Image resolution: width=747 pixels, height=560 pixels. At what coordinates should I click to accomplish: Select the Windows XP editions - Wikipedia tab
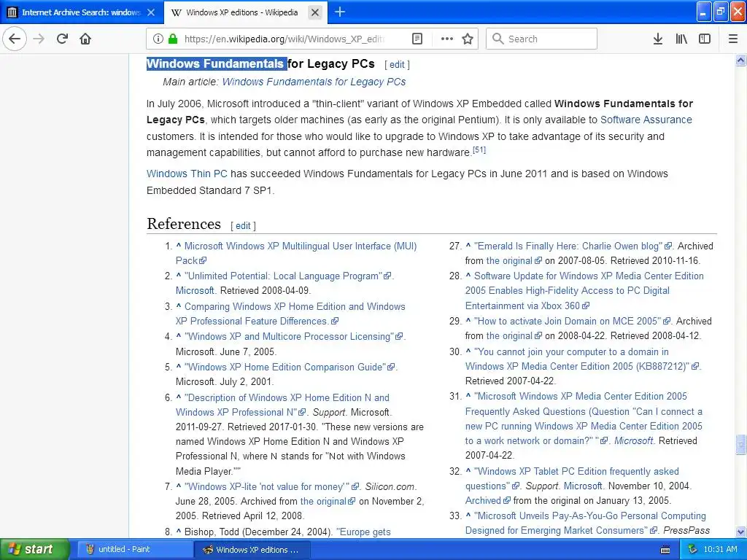[241, 12]
